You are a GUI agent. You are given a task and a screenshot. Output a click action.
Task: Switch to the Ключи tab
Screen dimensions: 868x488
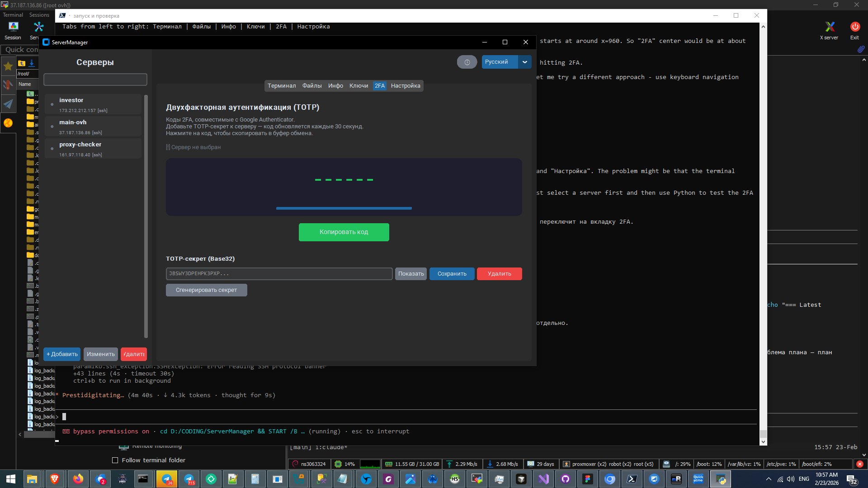pos(359,86)
